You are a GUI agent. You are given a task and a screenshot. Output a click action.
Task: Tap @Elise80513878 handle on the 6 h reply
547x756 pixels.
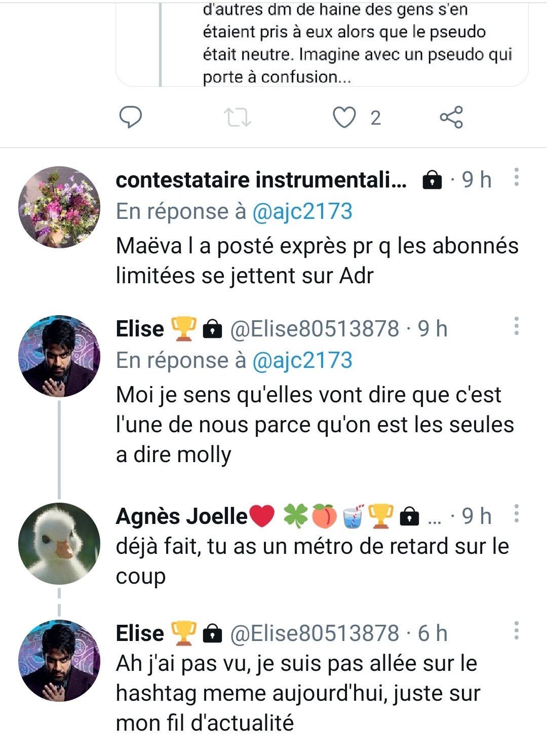point(315,633)
